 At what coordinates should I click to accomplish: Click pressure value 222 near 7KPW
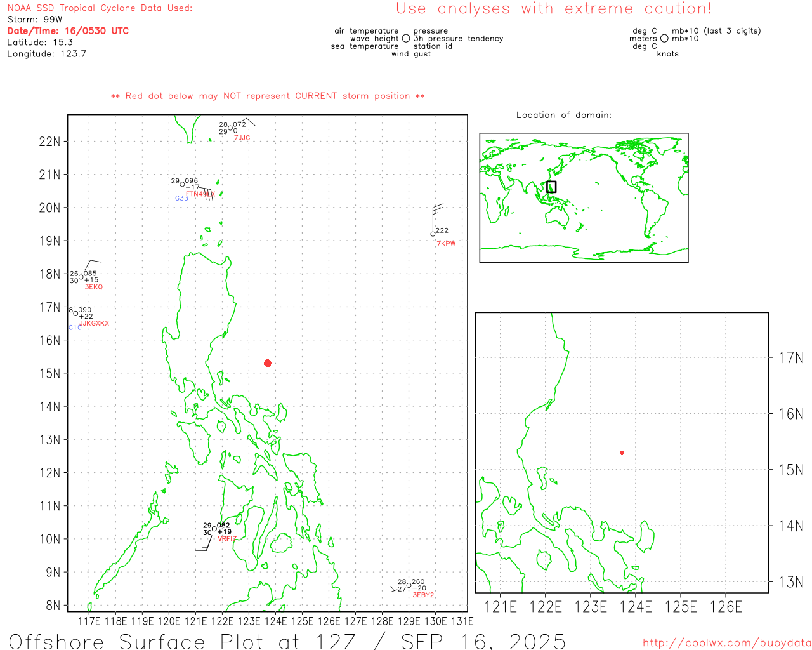pos(442,231)
